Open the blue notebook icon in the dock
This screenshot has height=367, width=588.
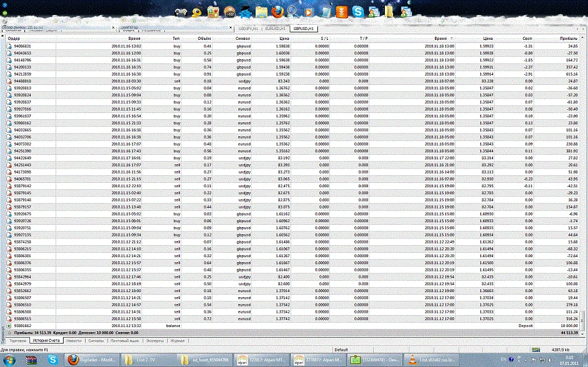click(x=326, y=12)
